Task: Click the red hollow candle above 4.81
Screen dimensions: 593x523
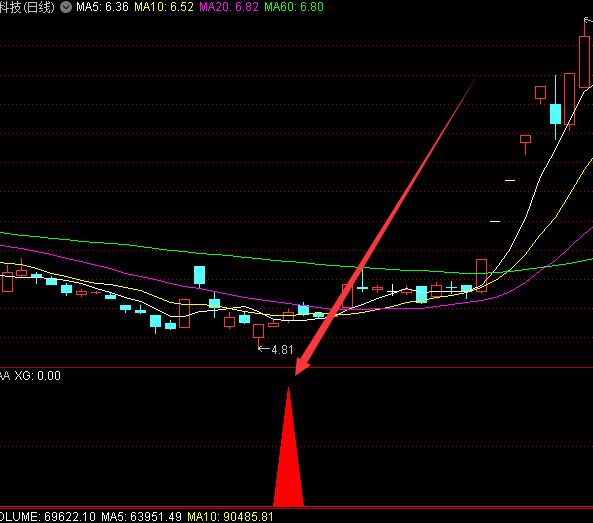Action: pyautogui.click(x=259, y=331)
